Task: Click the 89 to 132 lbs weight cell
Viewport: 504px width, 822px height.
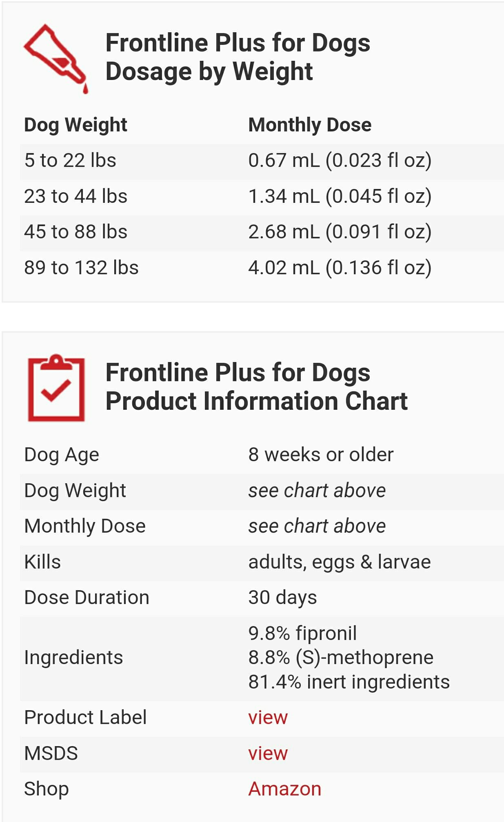Action: (81, 267)
